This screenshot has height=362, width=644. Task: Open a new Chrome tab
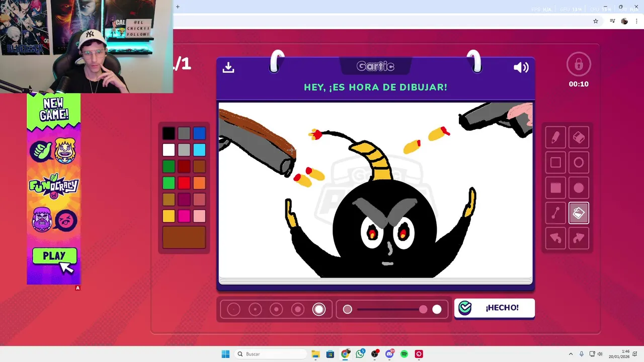coord(178,7)
